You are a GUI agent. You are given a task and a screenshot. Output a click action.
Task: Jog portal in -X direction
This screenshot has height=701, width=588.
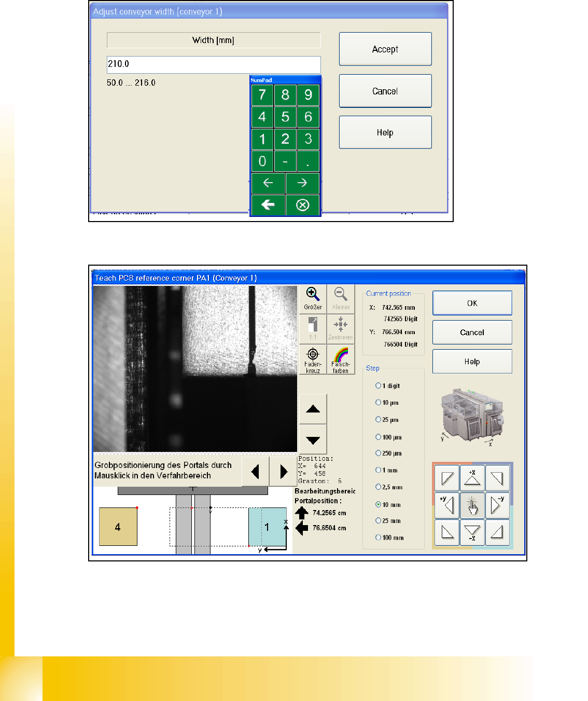(472, 532)
